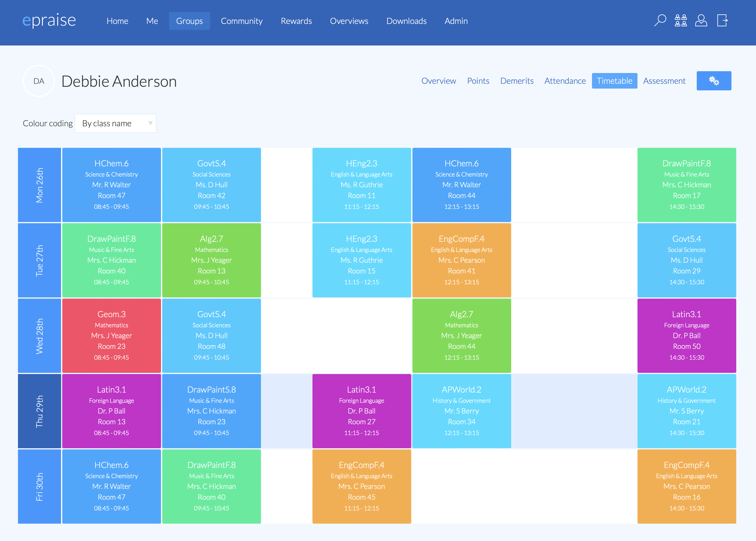Open Friday HChem.6 lesson in Room 47
This screenshot has width=756, height=541.
[x=112, y=486]
